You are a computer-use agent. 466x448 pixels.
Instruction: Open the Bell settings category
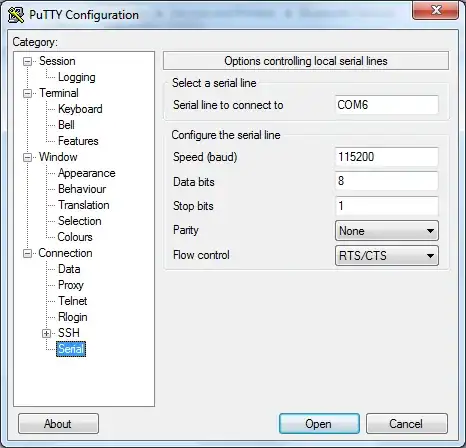tap(66, 125)
